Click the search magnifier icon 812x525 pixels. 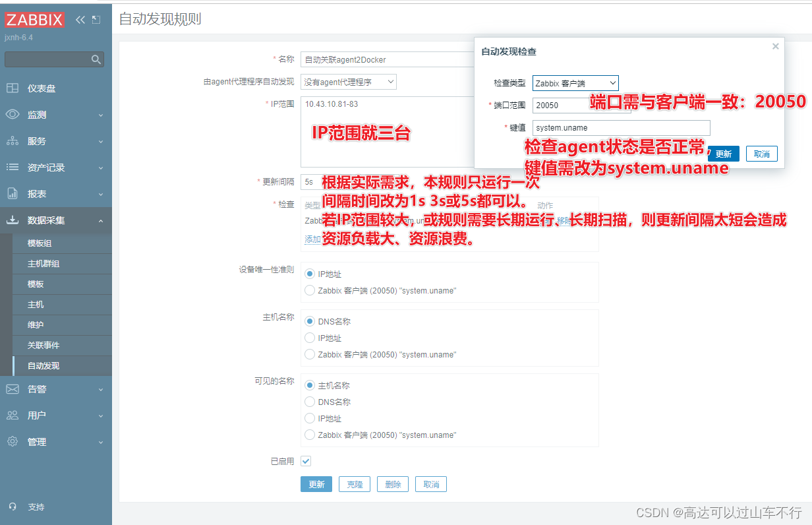pos(96,59)
